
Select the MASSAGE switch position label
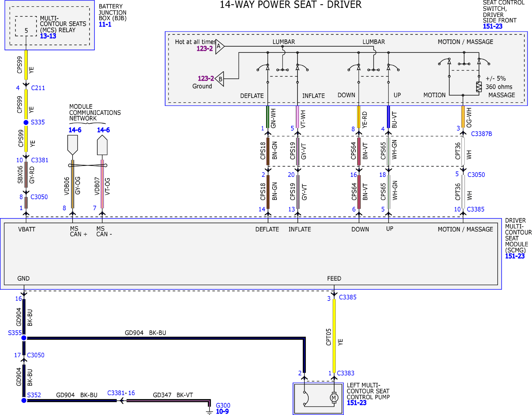point(502,95)
